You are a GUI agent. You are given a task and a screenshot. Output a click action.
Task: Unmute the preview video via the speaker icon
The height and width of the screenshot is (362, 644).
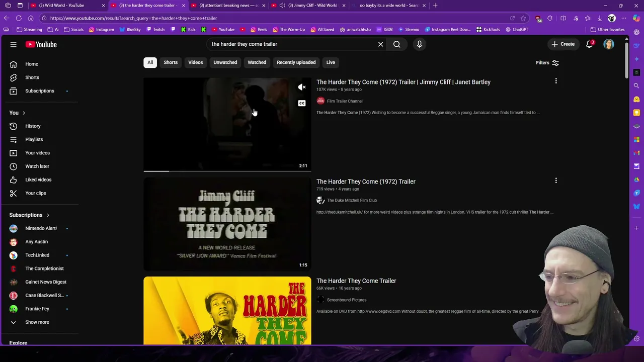302,87
